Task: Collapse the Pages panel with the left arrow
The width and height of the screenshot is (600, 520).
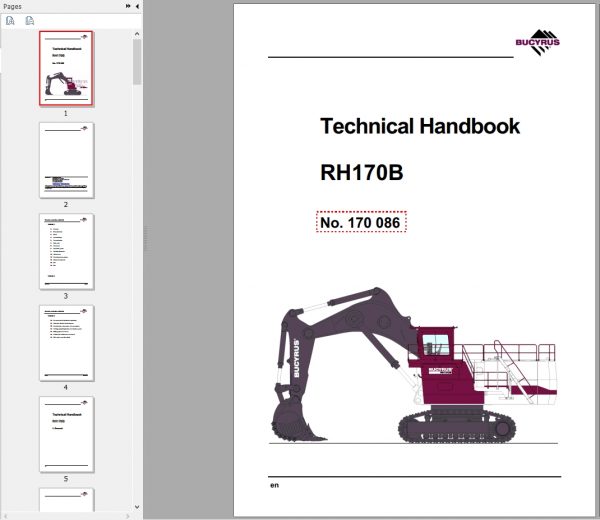Action: click(137, 6)
